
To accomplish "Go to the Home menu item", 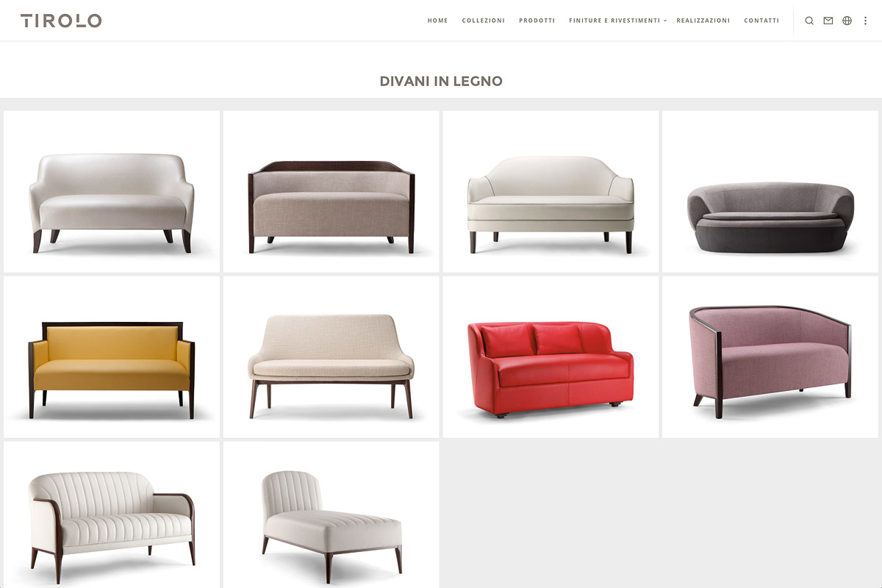I will click(x=438, y=21).
